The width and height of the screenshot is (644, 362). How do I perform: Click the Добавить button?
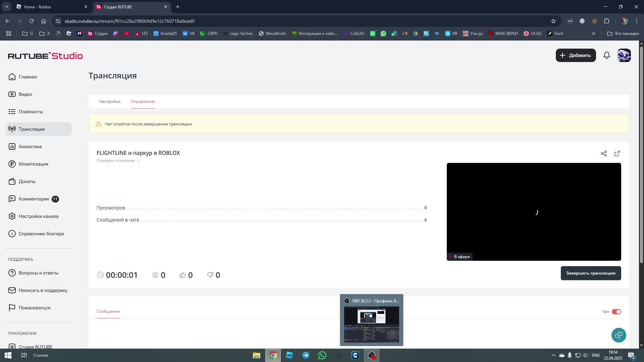coord(576,55)
